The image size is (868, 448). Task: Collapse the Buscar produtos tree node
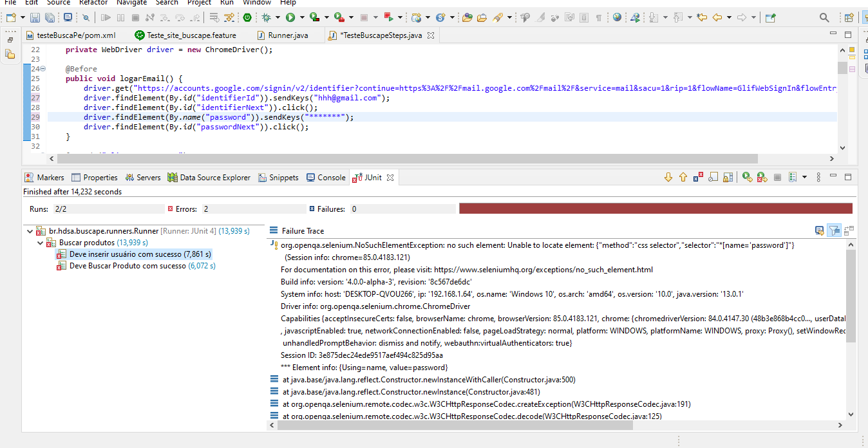pyautogui.click(x=40, y=243)
